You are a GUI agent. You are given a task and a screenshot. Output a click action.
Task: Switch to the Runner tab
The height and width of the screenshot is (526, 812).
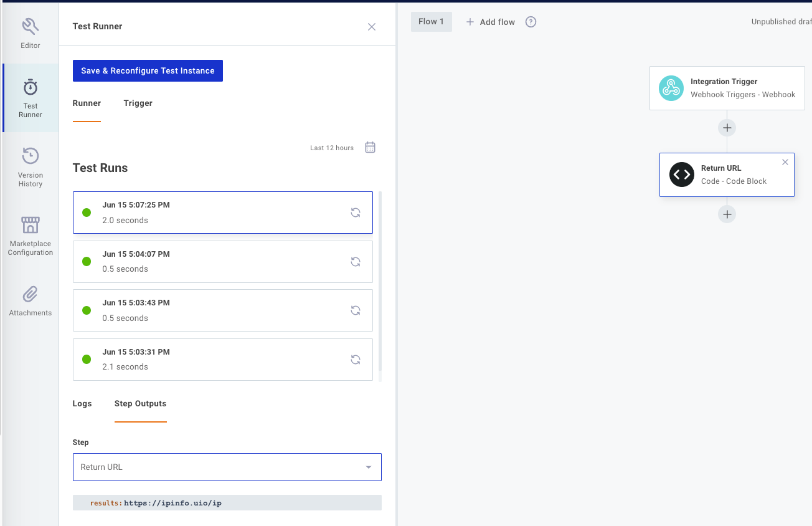(x=87, y=103)
